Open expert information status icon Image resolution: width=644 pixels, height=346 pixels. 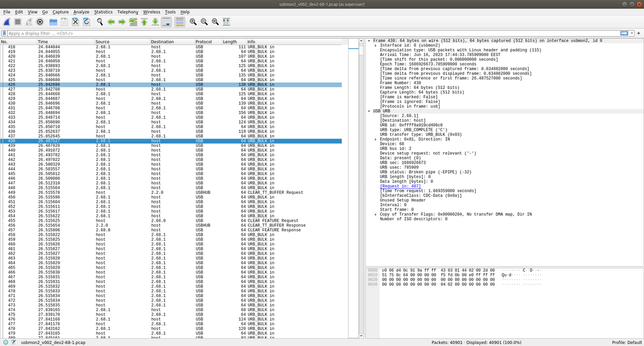6,342
